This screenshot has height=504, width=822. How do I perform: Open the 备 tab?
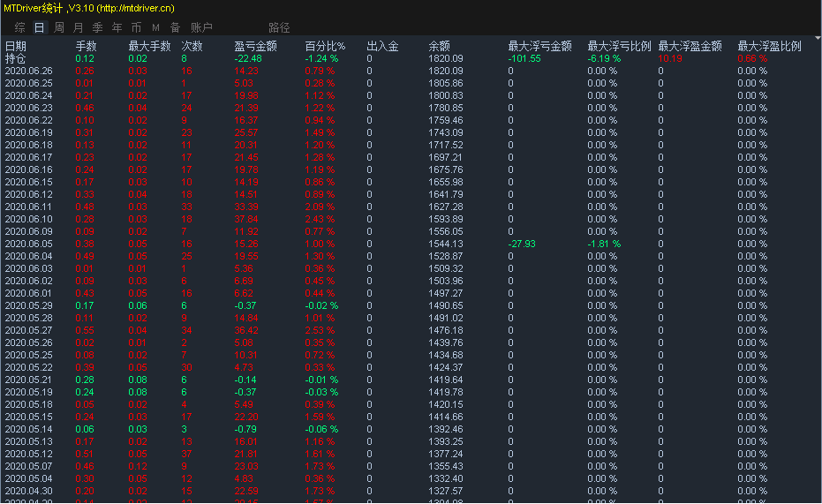(x=175, y=27)
